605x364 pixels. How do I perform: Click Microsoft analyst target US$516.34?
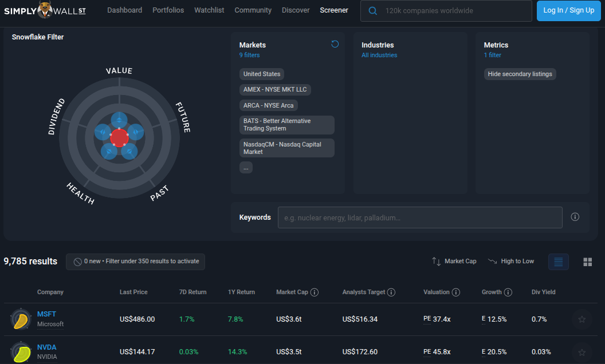tap(360, 319)
